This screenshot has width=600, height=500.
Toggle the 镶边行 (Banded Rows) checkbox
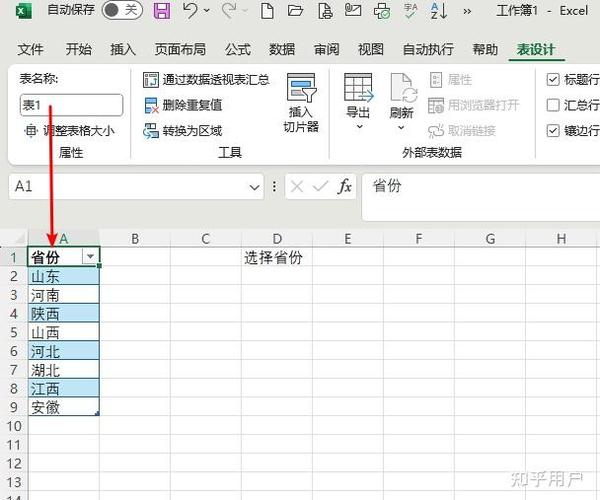click(x=553, y=131)
